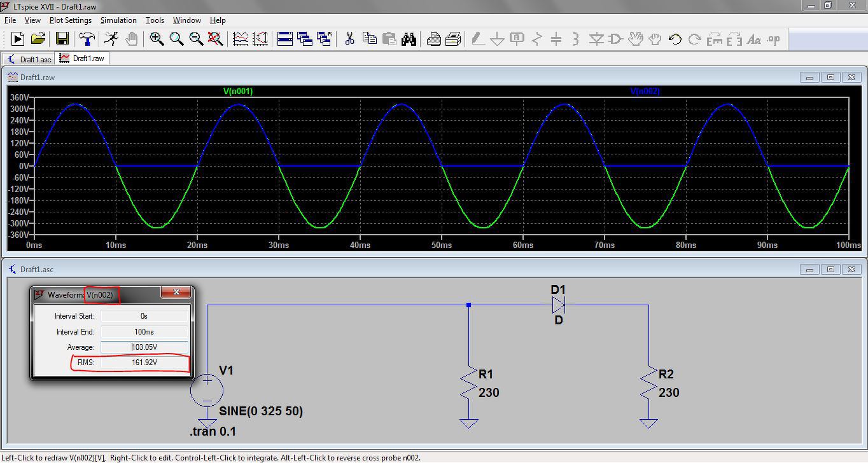Open the Plot Settings menu
This screenshot has height=463, width=868.
(71, 20)
